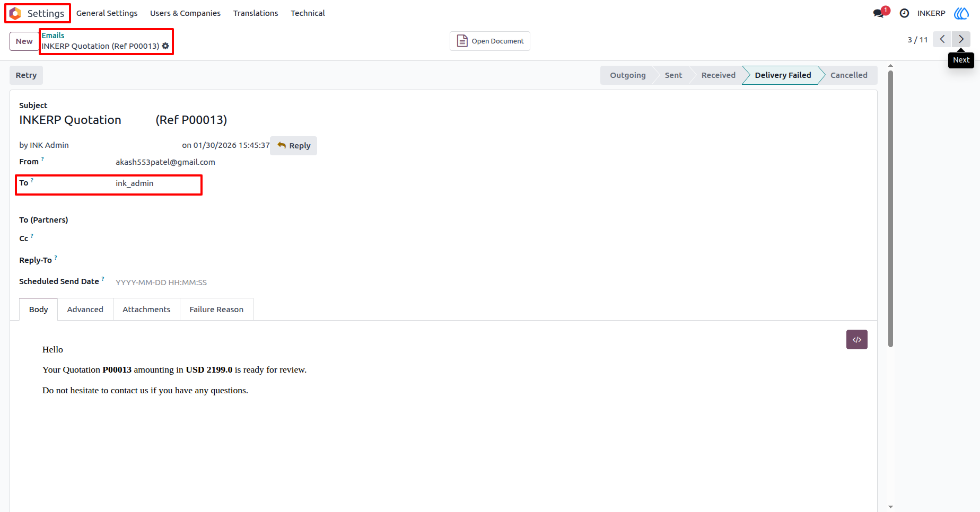Toggle the HTML code view button
This screenshot has height=512, width=980.
(x=857, y=340)
